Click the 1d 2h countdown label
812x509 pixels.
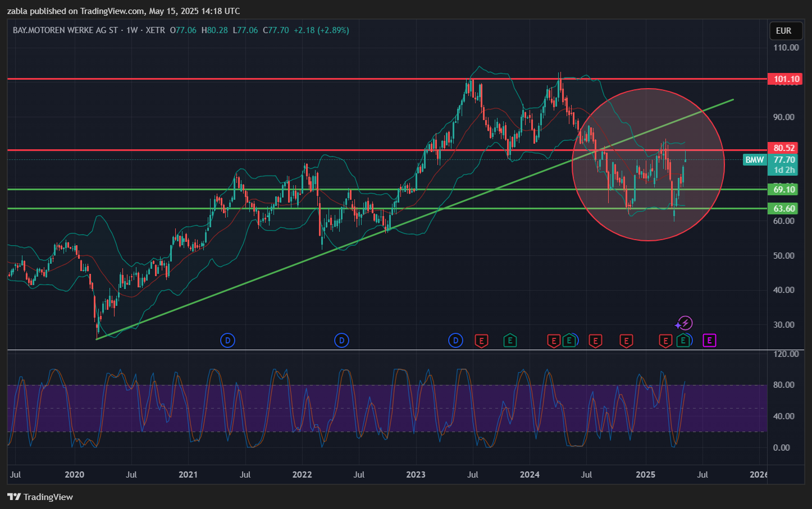tap(784, 170)
